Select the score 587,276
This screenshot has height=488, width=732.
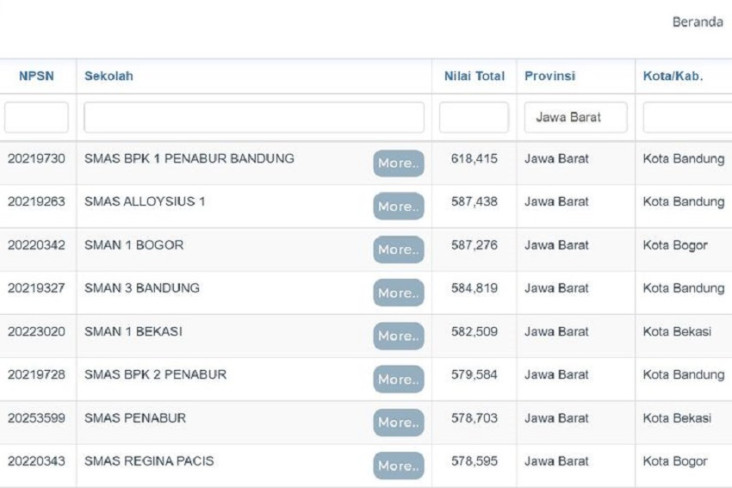tap(474, 245)
